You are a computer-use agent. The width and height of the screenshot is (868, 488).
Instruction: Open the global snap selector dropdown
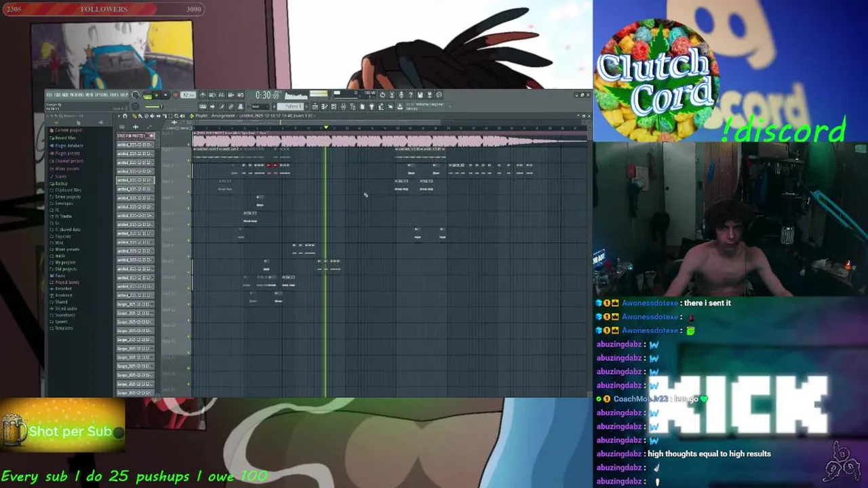click(260, 106)
